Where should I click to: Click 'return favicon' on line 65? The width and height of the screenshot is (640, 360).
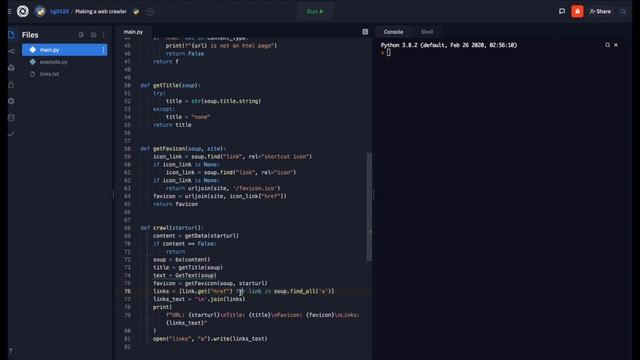click(x=176, y=204)
